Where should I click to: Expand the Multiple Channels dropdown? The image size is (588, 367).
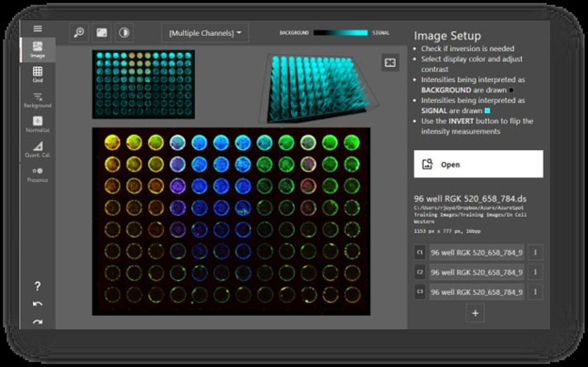point(205,33)
